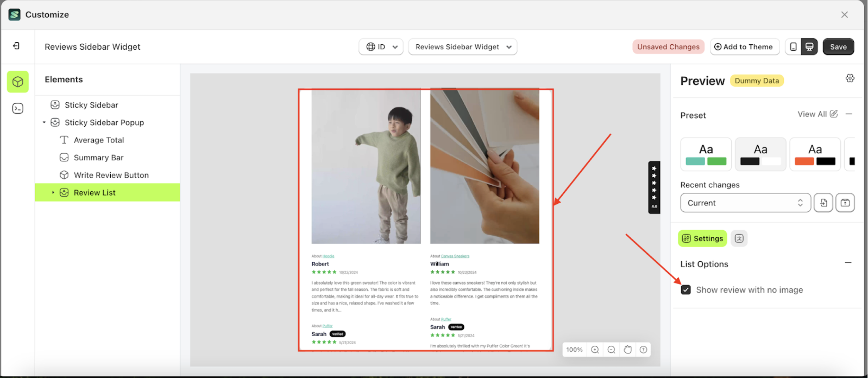Select the hand pan tool
The height and width of the screenshot is (378, 868).
628,350
